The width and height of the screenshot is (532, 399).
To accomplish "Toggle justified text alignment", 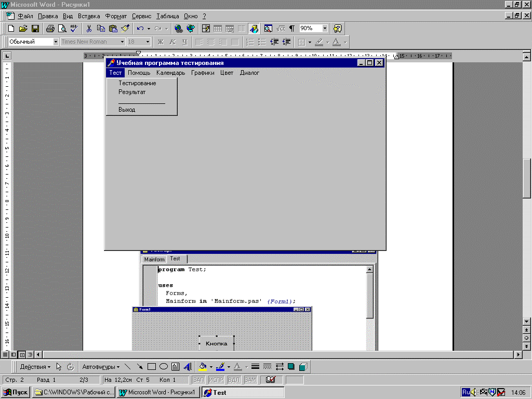I will [235, 42].
